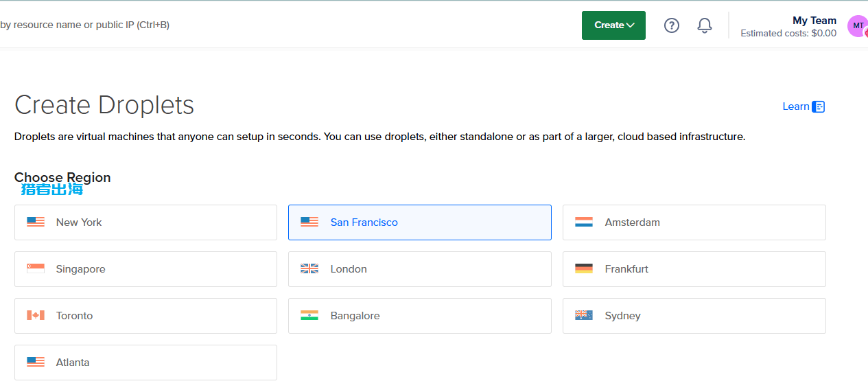Choose the Sydney region
The width and height of the screenshot is (868, 390).
coord(694,316)
